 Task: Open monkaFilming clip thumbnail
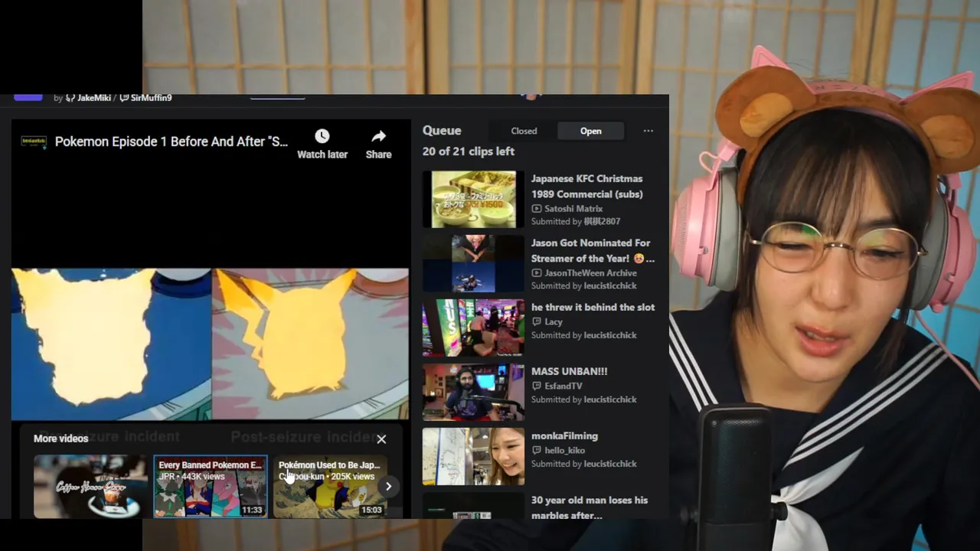473,457
